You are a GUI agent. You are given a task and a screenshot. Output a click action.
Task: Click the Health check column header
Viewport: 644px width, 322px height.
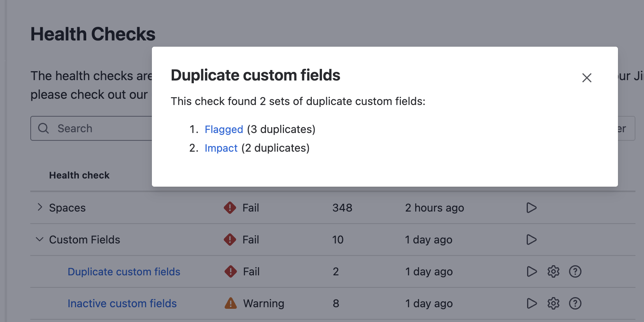pyautogui.click(x=79, y=175)
